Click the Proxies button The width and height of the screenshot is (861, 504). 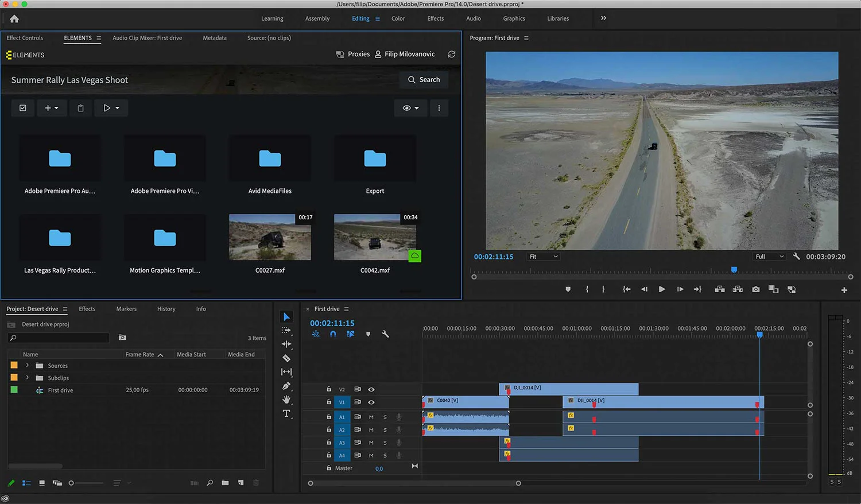[x=353, y=54]
